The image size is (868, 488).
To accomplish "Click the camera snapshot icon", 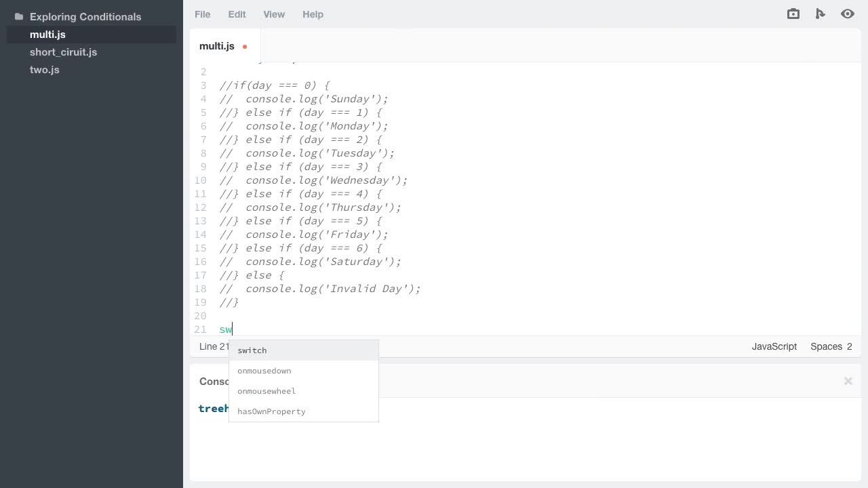I will click(793, 14).
